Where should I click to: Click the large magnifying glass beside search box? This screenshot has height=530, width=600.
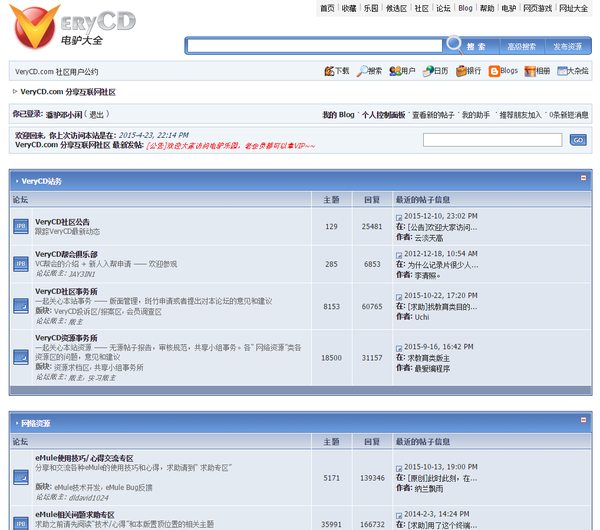pos(454,45)
